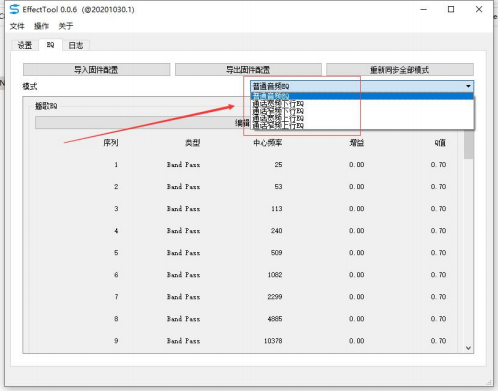The image size is (498, 391).
Task: Choose highlighted 普通音频EQ list option
Action: pyautogui.click(x=362, y=96)
